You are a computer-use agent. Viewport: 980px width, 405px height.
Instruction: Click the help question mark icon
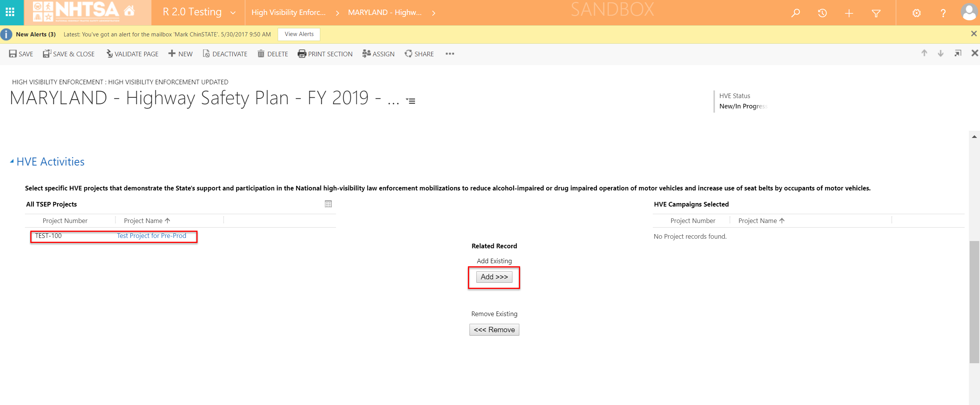943,13
